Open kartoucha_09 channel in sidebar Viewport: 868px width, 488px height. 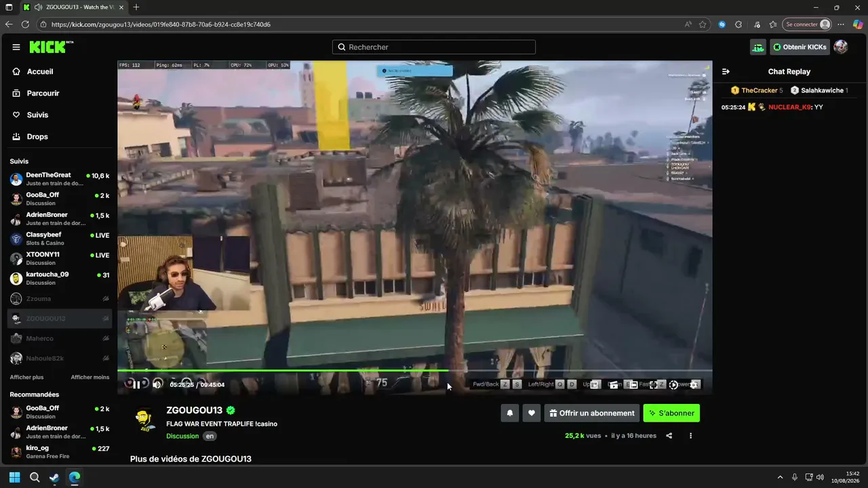[x=60, y=279]
